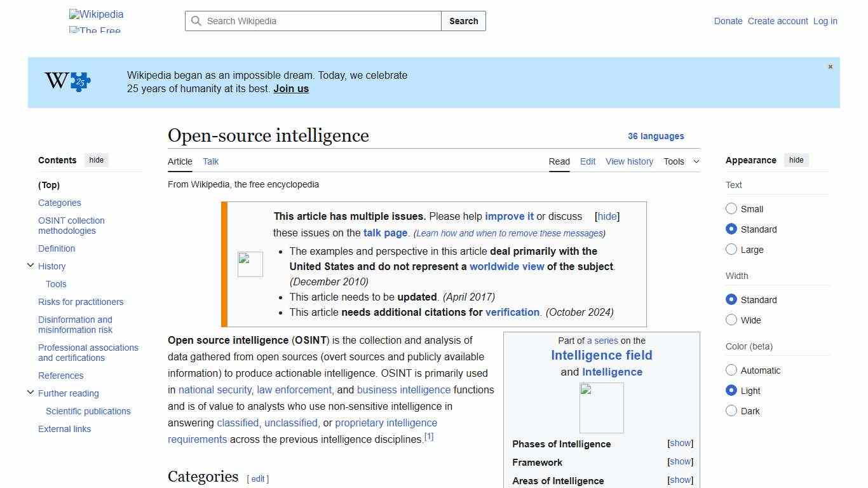This screenshot has width=868, height=488.
Task: Click the Wikipedia 25th anniversary puzzle logo
Action: [x=66, y=81]
